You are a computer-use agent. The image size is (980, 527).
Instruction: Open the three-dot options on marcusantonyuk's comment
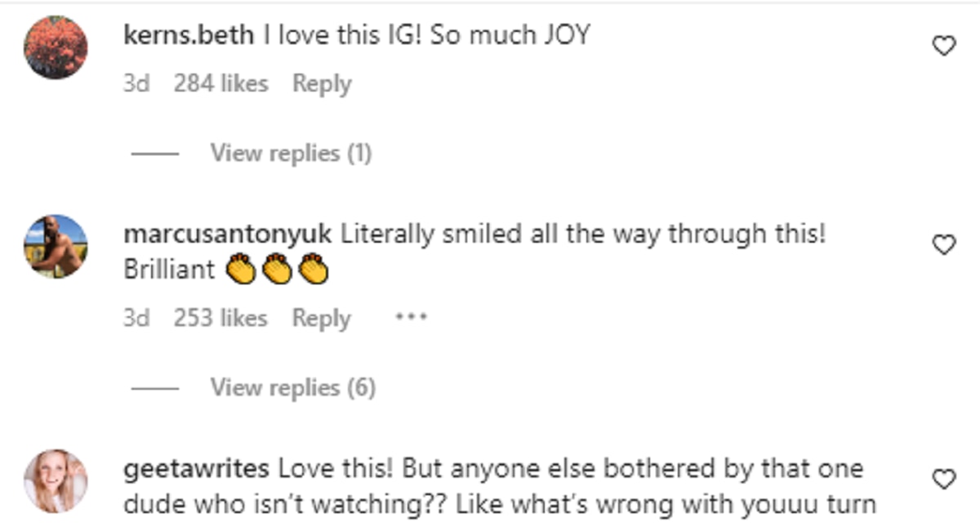(411, 318)
